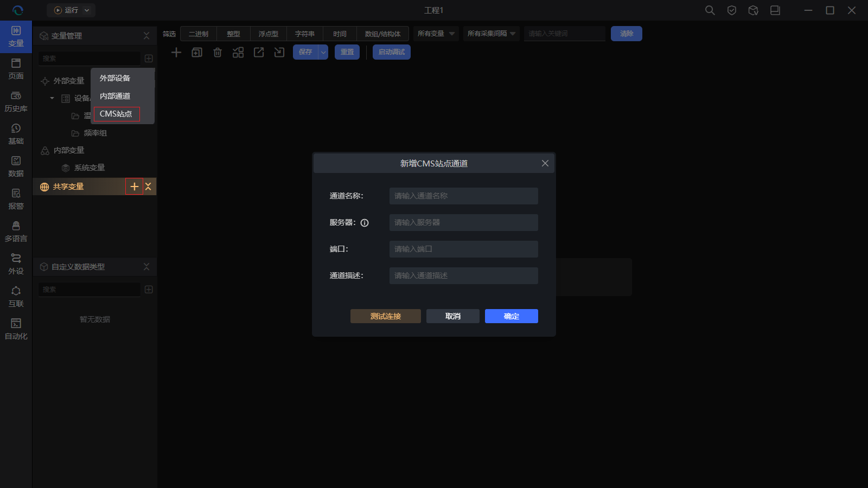Open the 外设 sidebar section
The width and height of the screenshot is (868, 488).
[x=16, y=265]
